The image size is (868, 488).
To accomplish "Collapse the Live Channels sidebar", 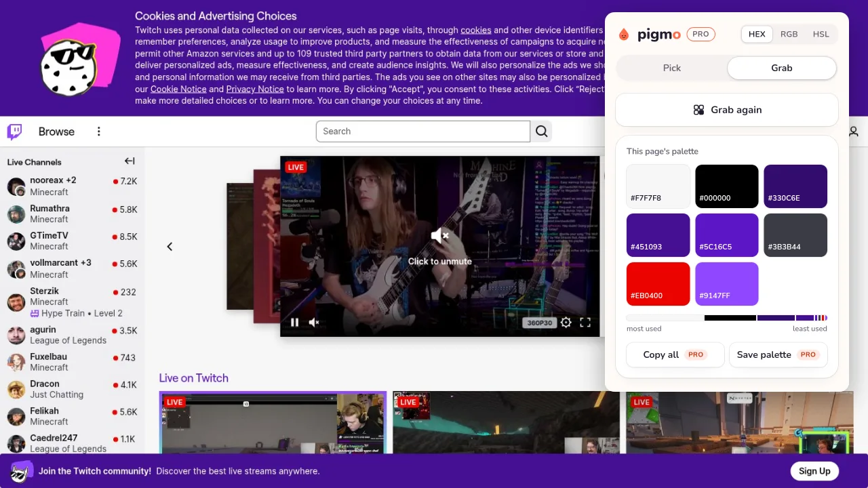I will (x=130, y=161).
